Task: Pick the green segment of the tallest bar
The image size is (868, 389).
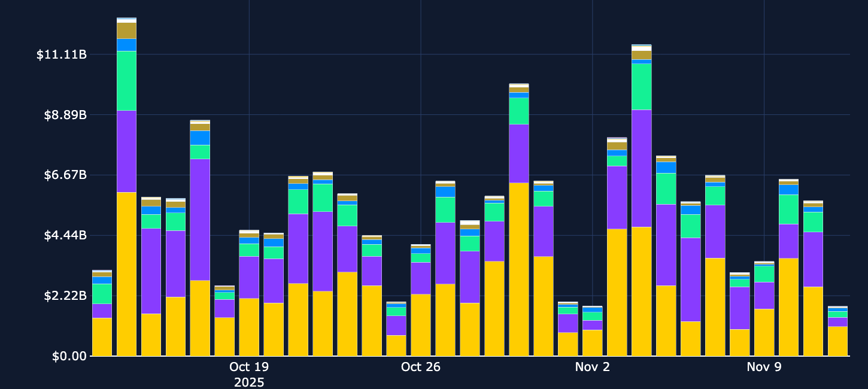Action: [x=126, y=81]
